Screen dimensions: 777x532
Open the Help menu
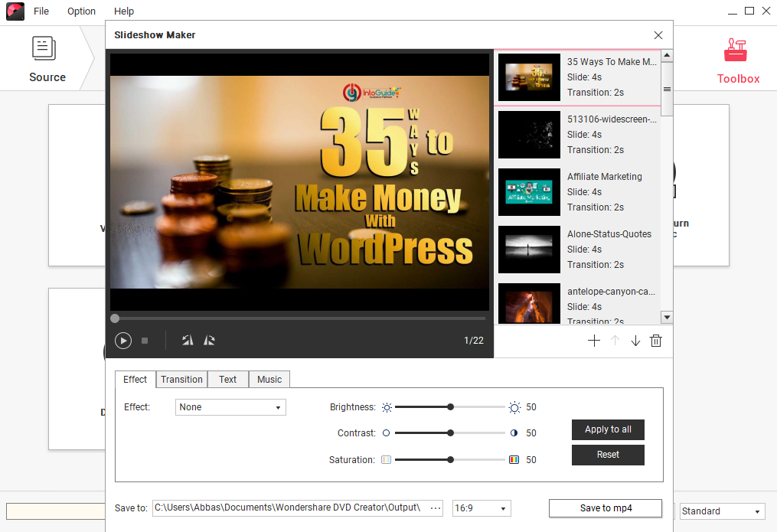pyautogui.click(x=124, y=11)
